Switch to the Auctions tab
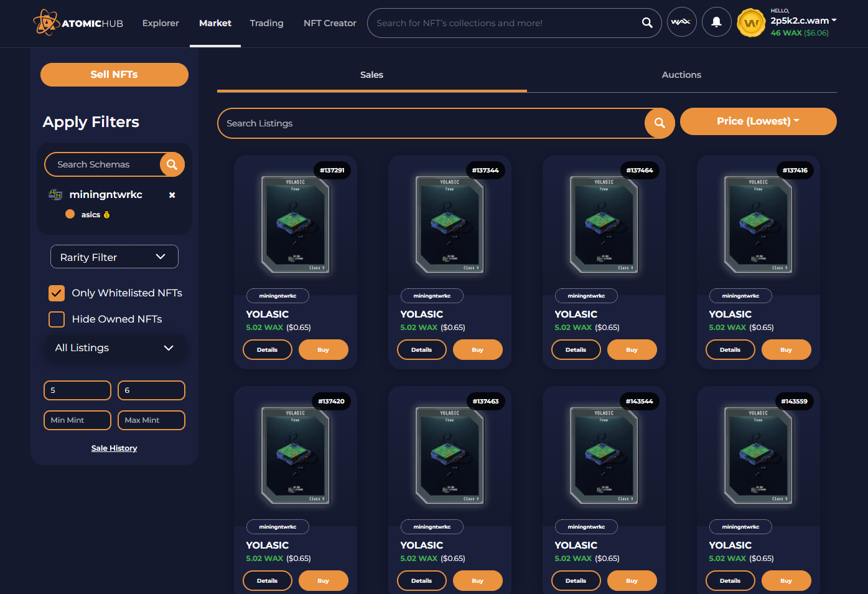This screenshot has height=594, width=868. click(681, 75)
